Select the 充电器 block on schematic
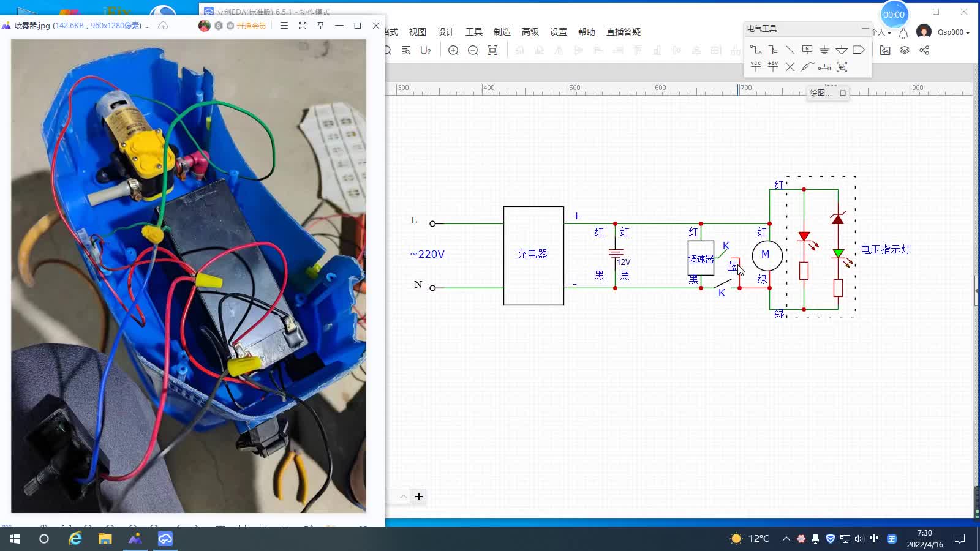 [533, 255]
